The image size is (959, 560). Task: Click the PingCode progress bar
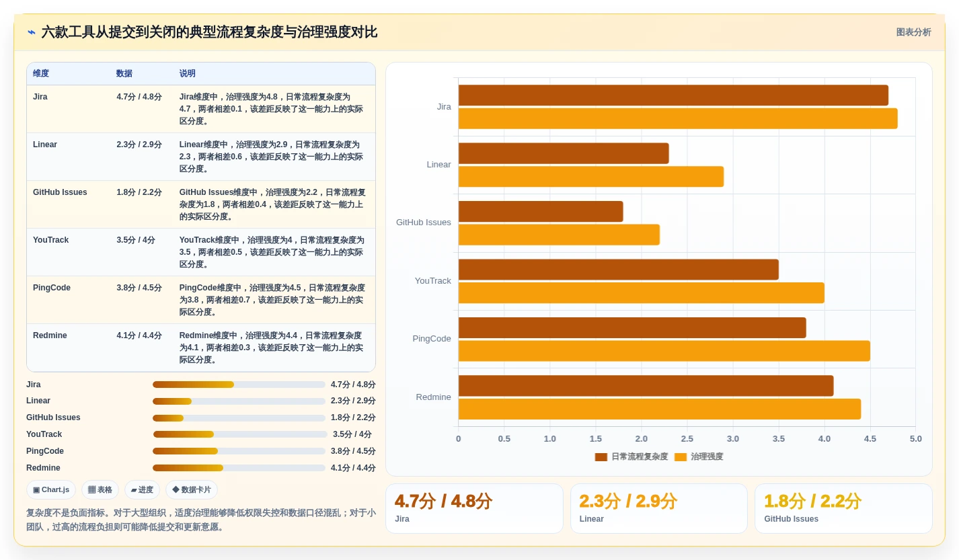[239, 451]
